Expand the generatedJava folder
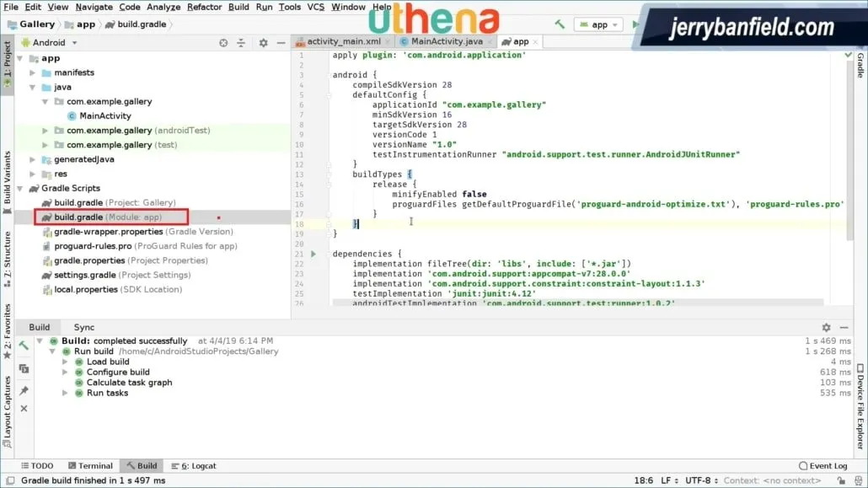This screenshot has width=868, height=488. 33,159
